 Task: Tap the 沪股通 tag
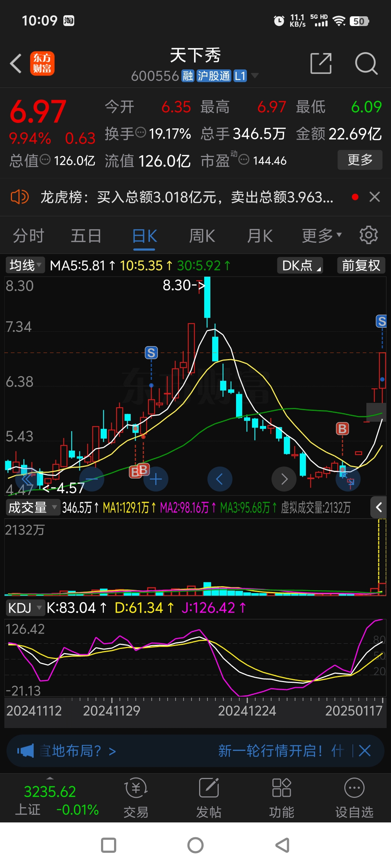[x=214, y=76]
